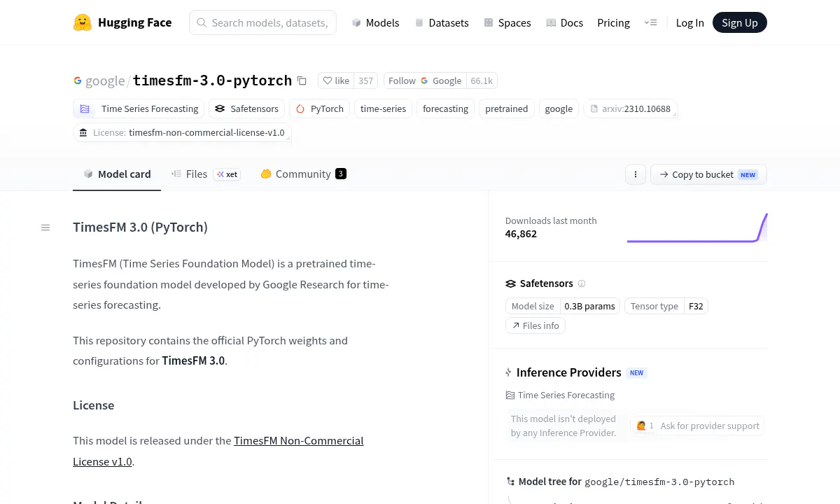Expand the additional navigation menu
This screenshot has width=840, height=504.
[650, 22]
